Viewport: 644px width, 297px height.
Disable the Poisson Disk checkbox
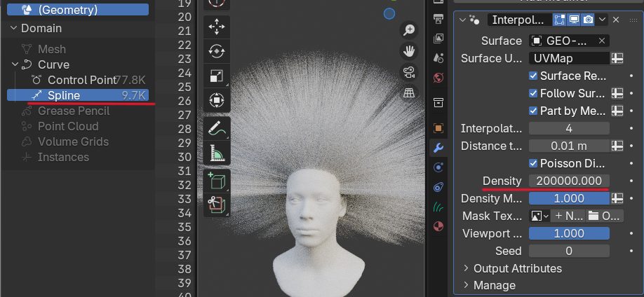[533, 163]
